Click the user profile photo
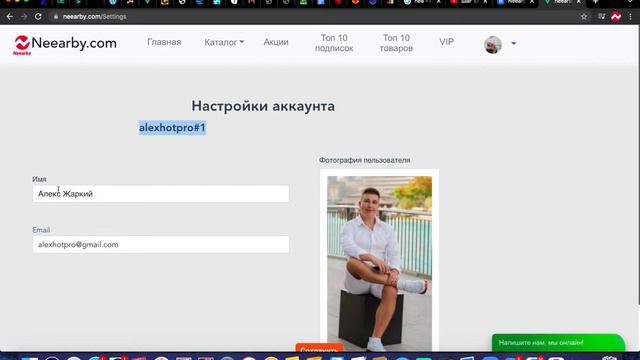 pyautogui.click(x=380, y=263)
